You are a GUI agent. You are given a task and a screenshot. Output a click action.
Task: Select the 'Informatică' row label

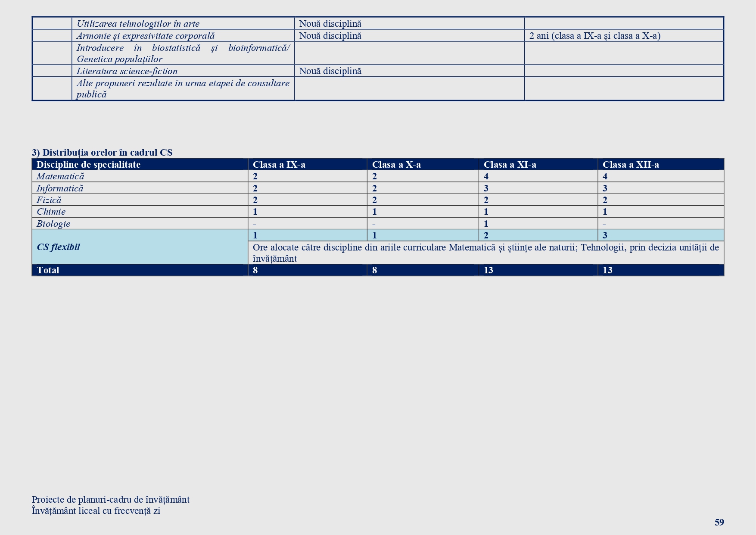tap(60, 188)
